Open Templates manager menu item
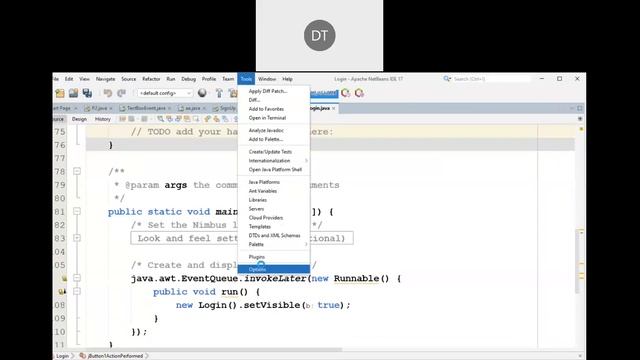Viewport: 640px width, 360px height. click(x=273, y=227)
